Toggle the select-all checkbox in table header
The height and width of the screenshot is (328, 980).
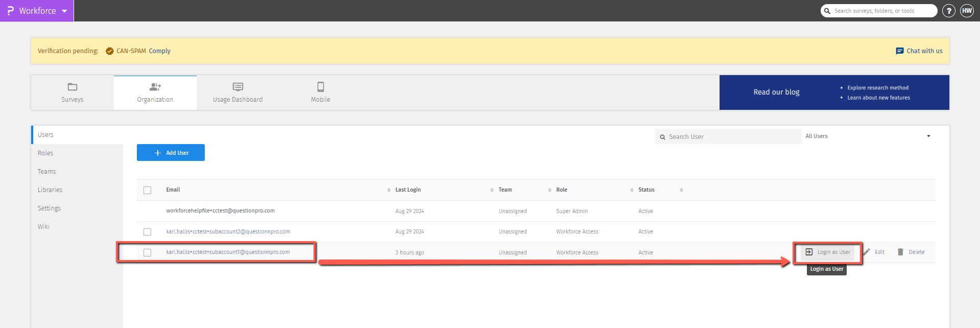(x=148, y=190)
